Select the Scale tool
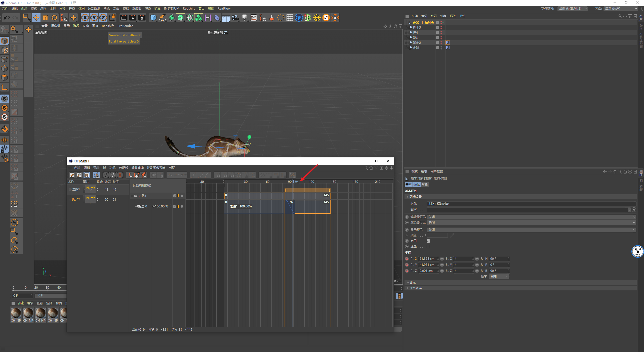This screenshot has height=352, width=644. pos(45,18)
